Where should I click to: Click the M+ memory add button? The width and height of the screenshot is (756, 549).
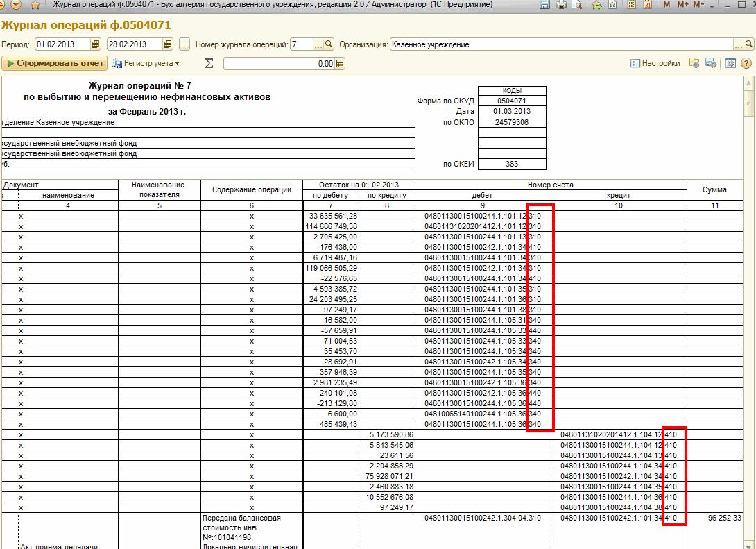click(x=682, y=4)
